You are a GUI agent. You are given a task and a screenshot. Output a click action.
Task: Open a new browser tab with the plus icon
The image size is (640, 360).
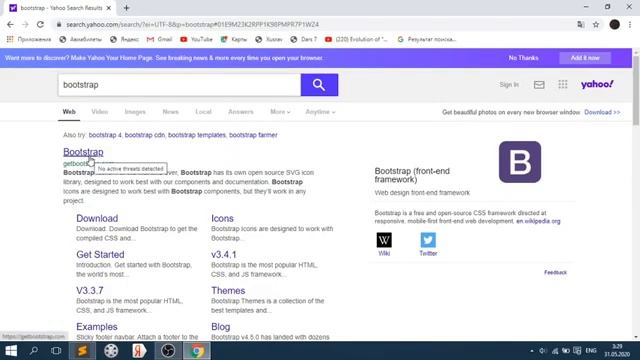tap(127, 8)
